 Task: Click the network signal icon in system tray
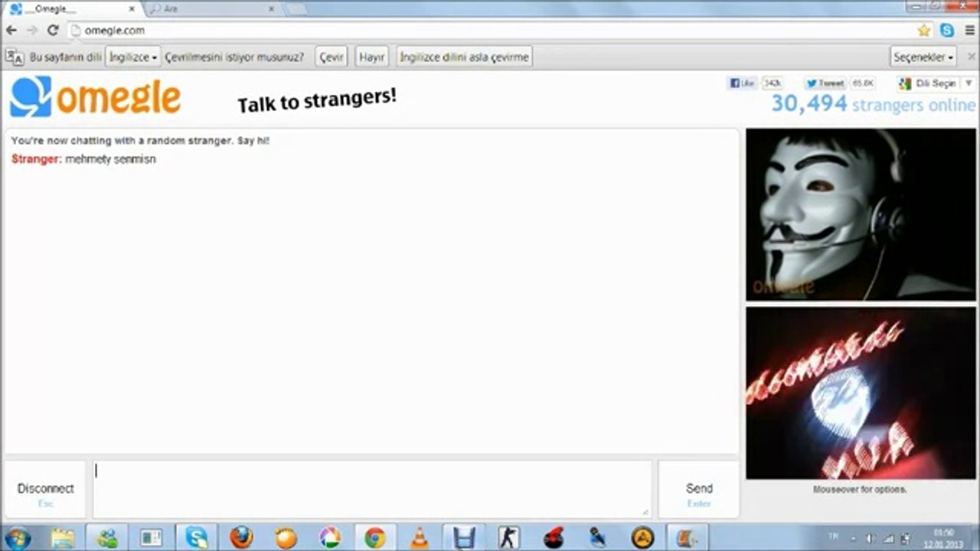tap(889, 538)
